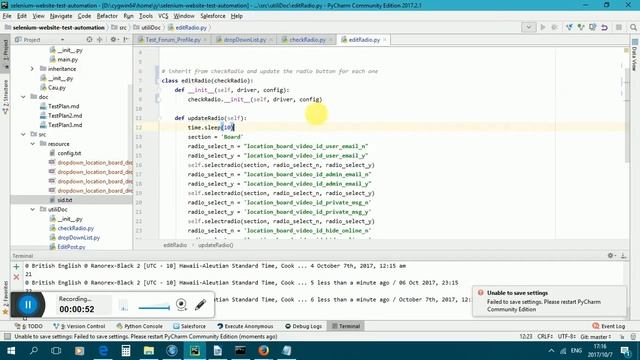640x360 pixels.
Task: Toggle the Debug Logs tool window
Action: (304, 326)
